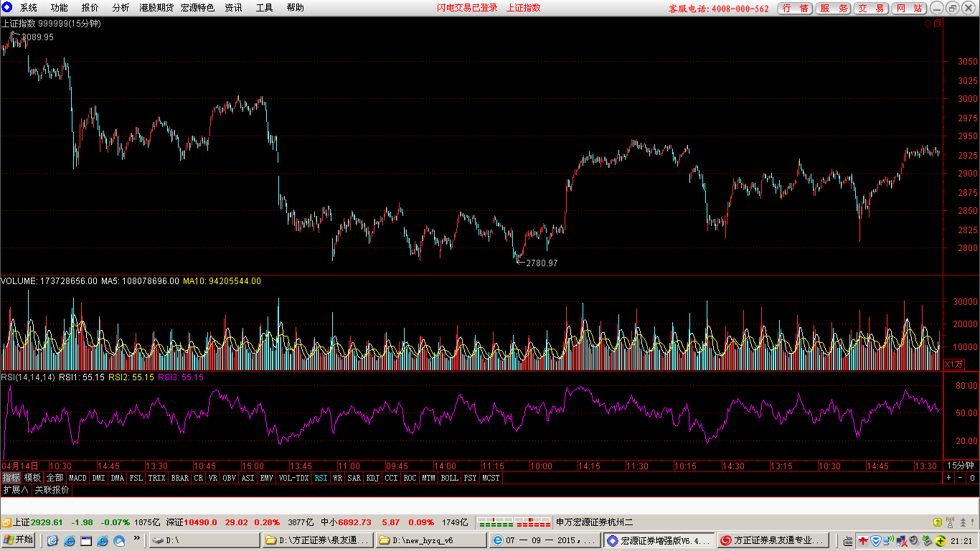This screenshot has height=551, width=980.
Task: Click the blue shield tray icon
Action: coord(876,540)
